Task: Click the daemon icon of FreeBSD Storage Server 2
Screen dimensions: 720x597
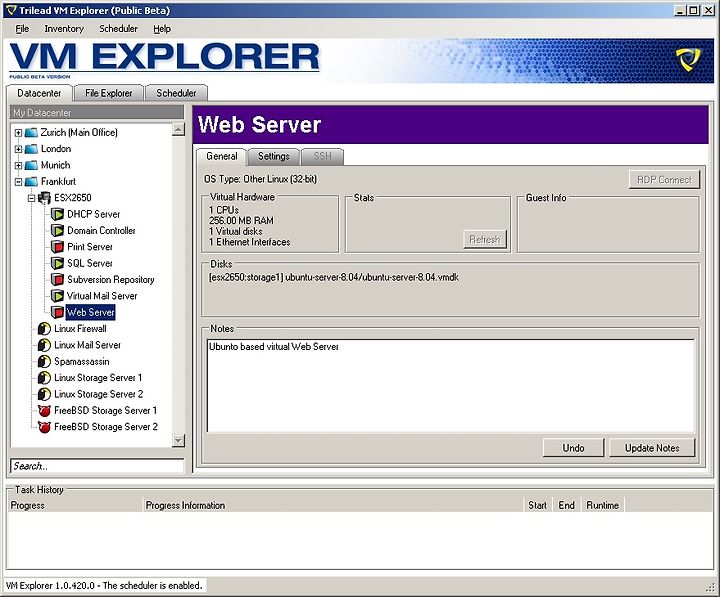Action: (x=44, y=427)
